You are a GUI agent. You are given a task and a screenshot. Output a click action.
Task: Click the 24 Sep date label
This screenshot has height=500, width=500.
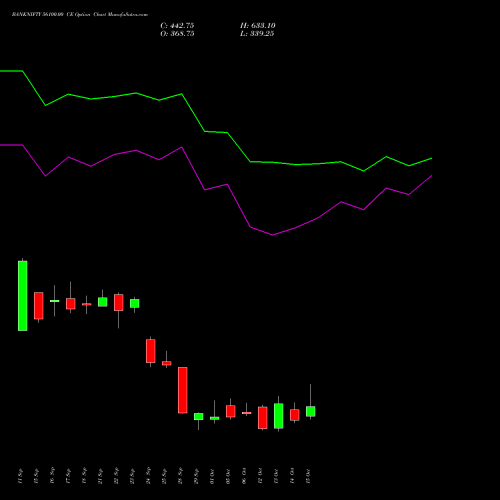(x=148, y=476)
